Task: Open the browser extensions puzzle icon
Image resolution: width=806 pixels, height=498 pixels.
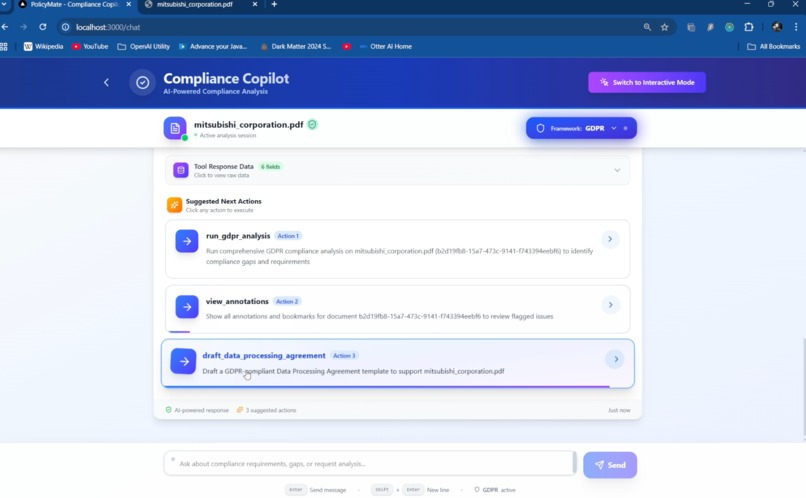Action: (x=748, y=27)
